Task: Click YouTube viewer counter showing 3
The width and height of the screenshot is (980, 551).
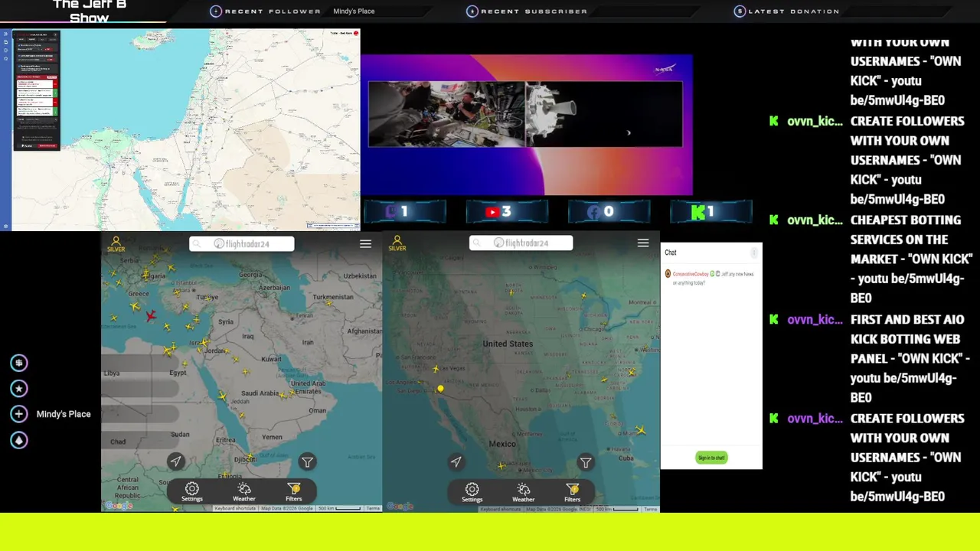Action: pos(507,212)
